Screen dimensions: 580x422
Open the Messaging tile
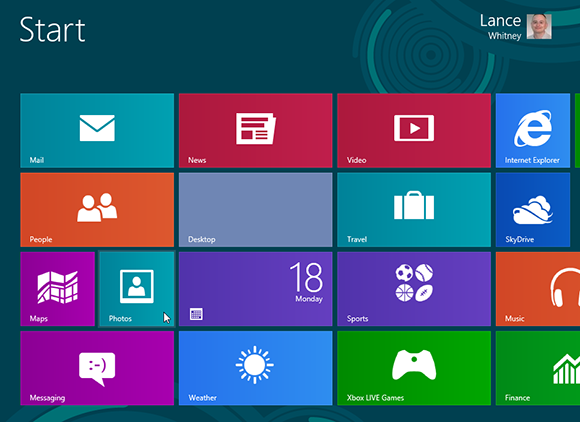click(x=97, y=368)
